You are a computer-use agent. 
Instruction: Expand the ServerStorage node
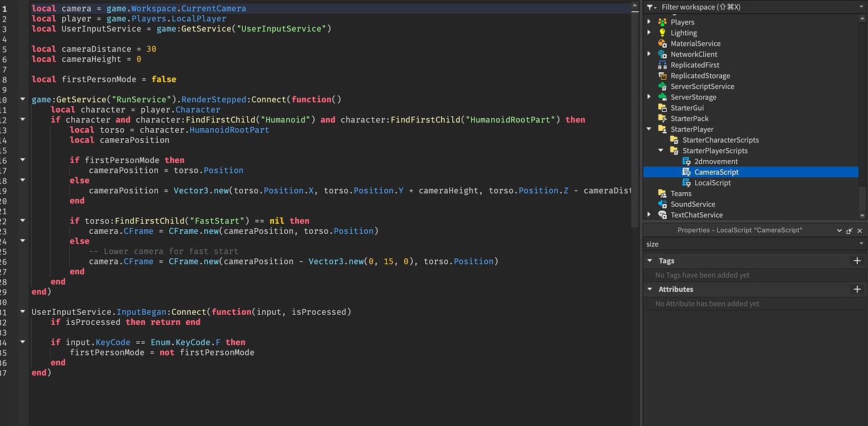point(650,97)
